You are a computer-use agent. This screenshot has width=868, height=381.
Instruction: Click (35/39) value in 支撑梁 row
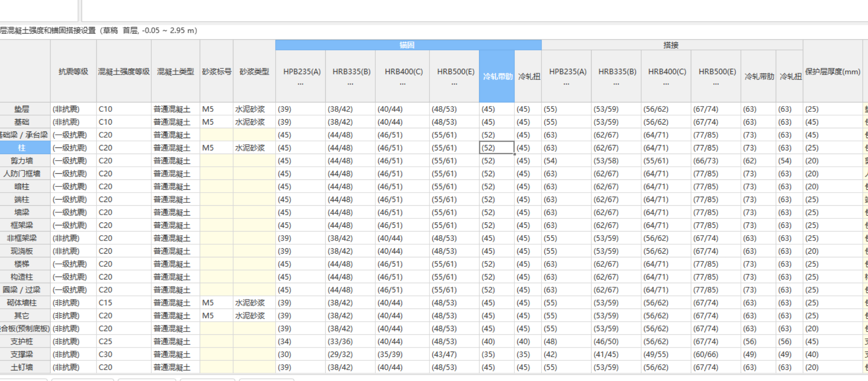(x=402, y=354)
